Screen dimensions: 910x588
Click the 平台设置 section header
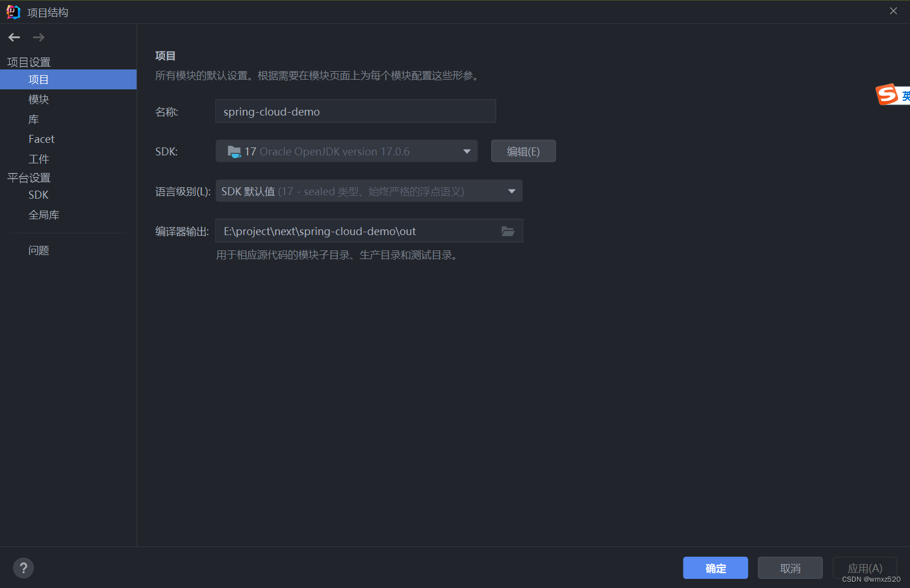click(x=29, y=178)
